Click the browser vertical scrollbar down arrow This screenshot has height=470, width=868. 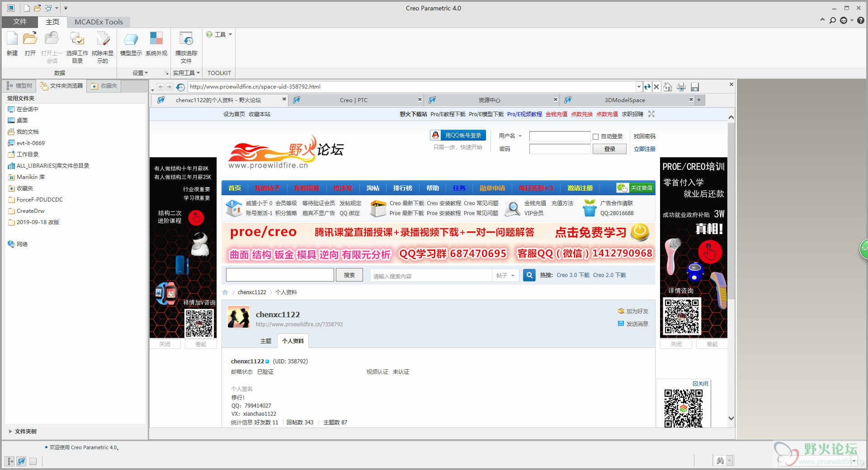[731, 418]
